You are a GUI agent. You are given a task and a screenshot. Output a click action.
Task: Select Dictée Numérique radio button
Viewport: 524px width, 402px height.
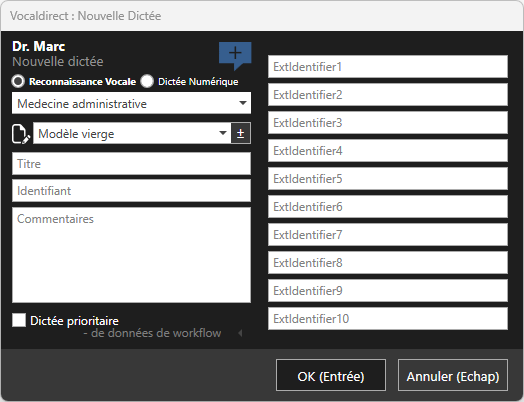click(x=147, y=81)
